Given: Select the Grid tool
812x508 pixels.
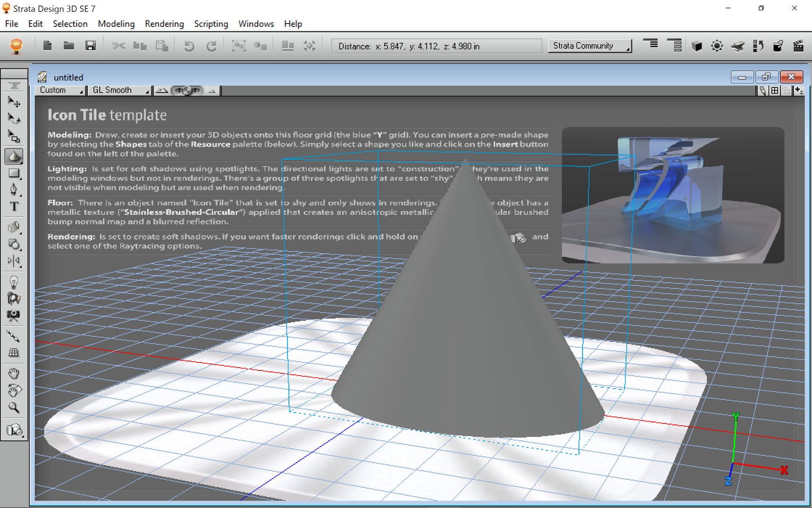Looking at the screenshot, I should click(x=14, y=353).
